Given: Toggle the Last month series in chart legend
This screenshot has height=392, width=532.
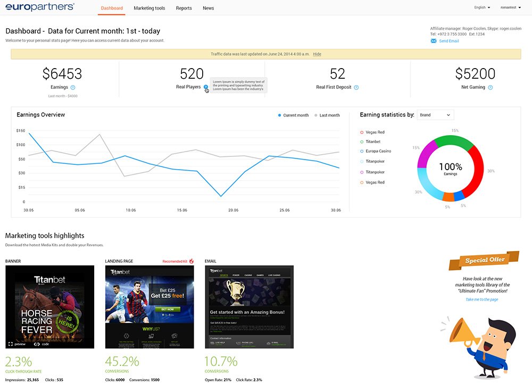Looking at the screenshot, I should (327, 115).
